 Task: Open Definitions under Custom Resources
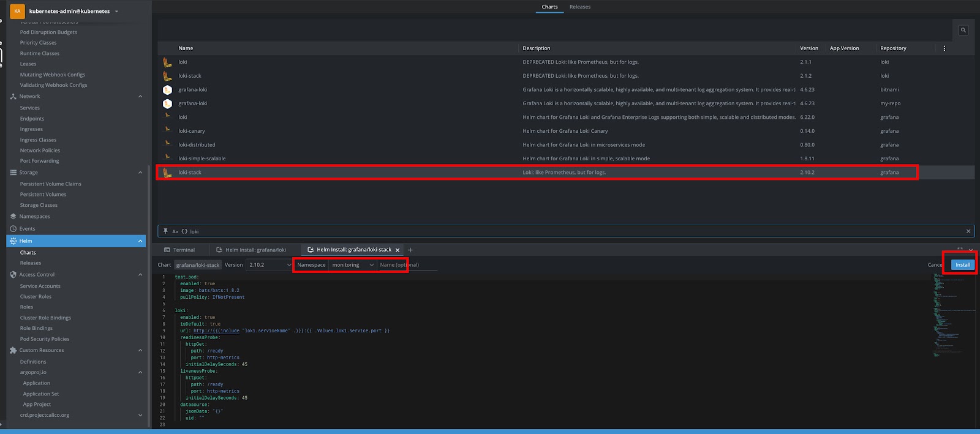tap(33, 362)
